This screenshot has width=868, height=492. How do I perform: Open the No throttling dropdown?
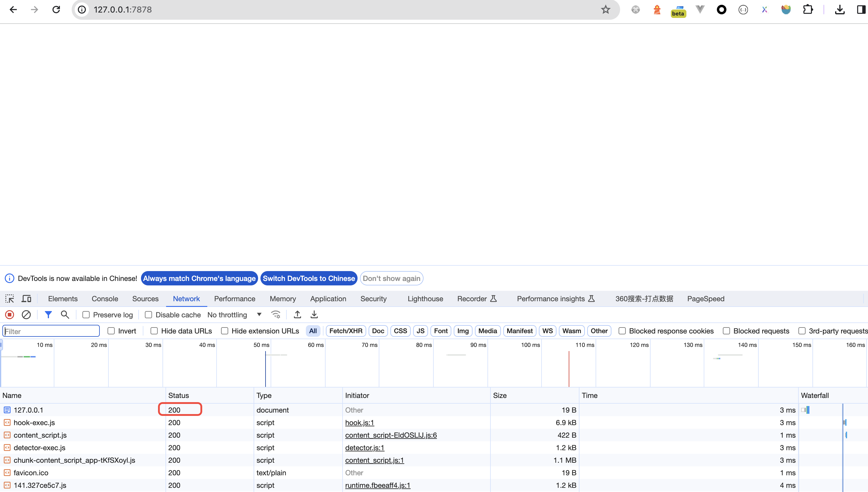(x=234, y=315)
